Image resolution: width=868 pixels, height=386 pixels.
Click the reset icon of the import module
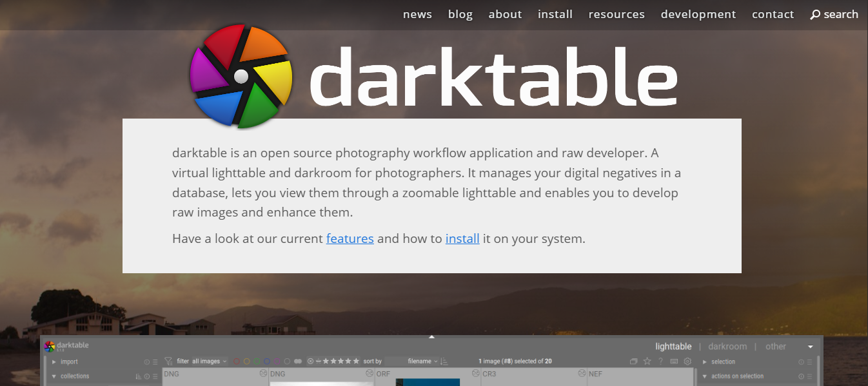tap(146, 362)
